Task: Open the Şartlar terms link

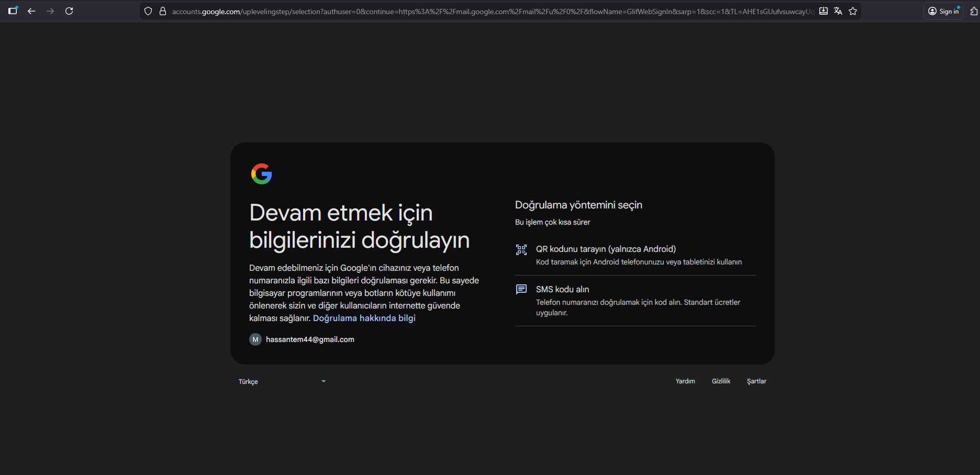Action: coord(756,381)
